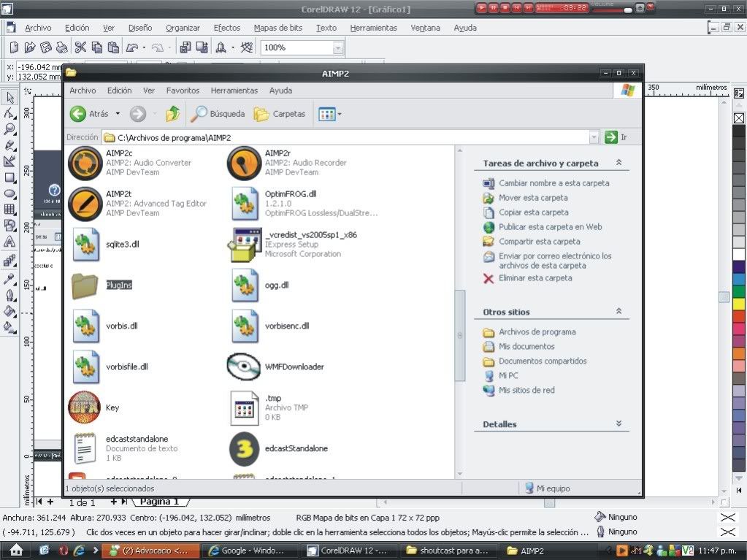Click the eject button on mini player

(x=640, y=7)
